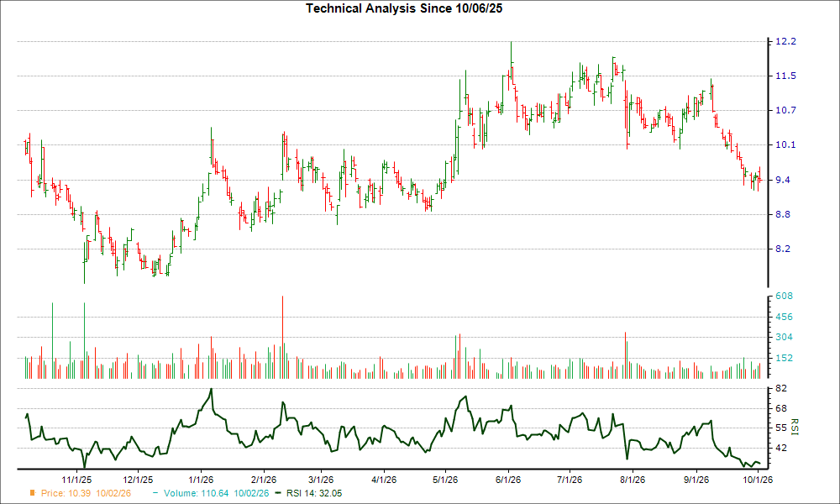
Task: Click the tallest red volume bar in February
Action: coord(282,337)
